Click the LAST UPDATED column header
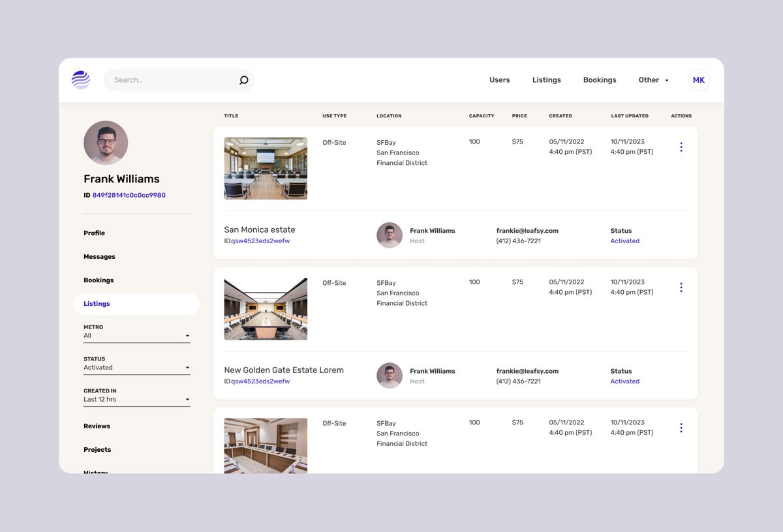The image size is (783, 532). pyautogui.click(x=630, y=116)
